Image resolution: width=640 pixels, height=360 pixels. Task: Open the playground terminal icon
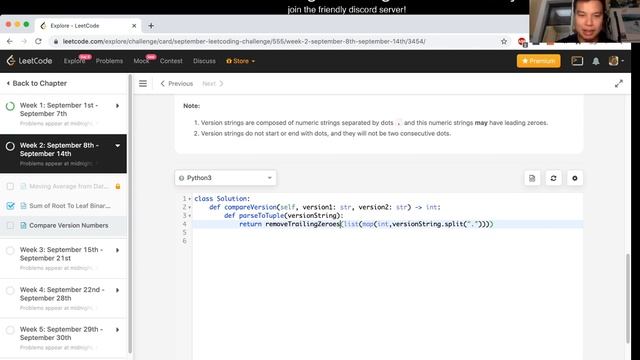(577, 61)
